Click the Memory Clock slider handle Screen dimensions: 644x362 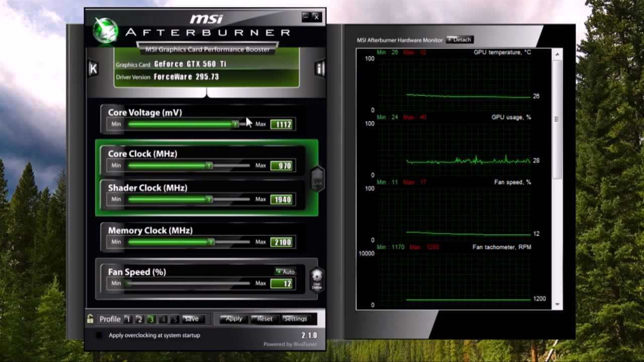(x=211, y=242)
